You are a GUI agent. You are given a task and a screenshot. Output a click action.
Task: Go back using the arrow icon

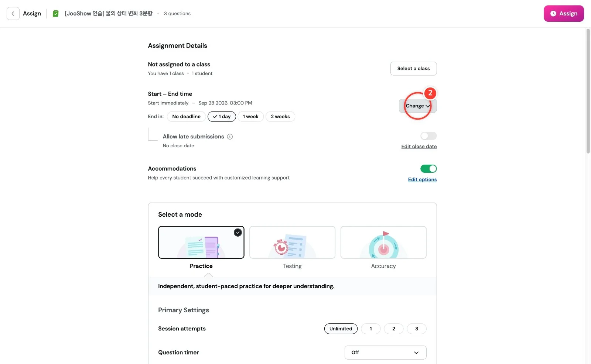tap(13, 14)
